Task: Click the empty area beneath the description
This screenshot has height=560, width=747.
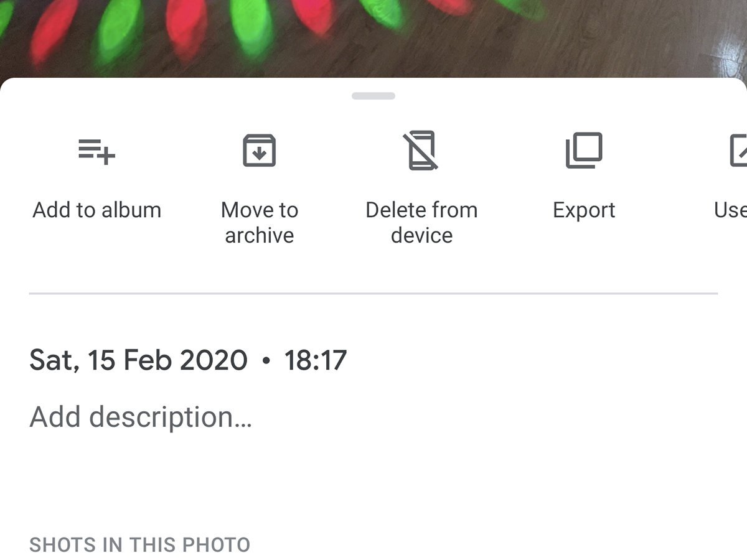Action: coord(374,479)
